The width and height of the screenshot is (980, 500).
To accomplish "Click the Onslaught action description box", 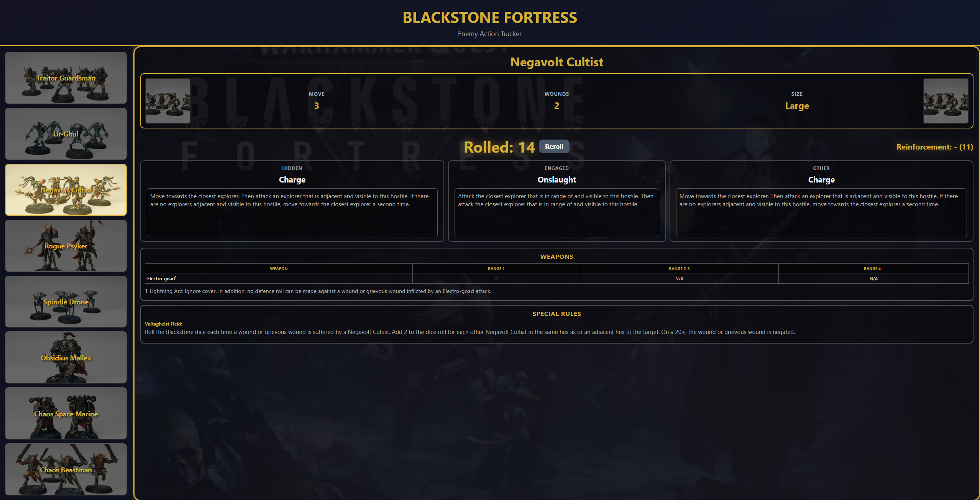I will [556, 213].
